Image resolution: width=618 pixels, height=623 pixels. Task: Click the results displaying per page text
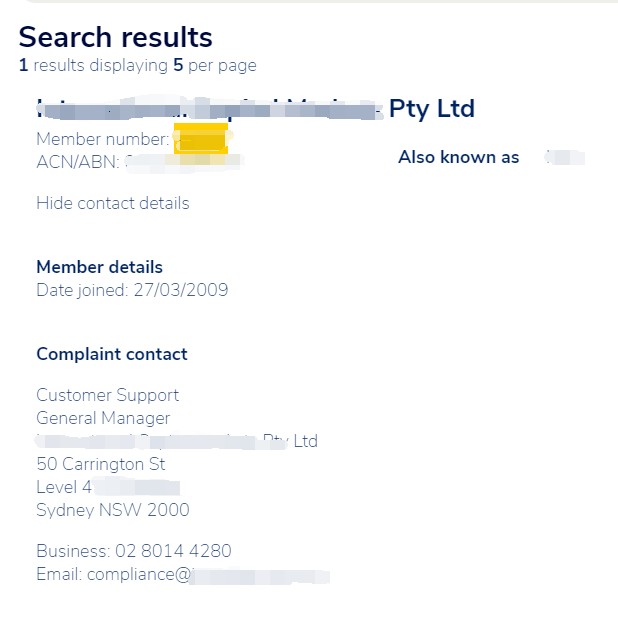coord(137,66)
